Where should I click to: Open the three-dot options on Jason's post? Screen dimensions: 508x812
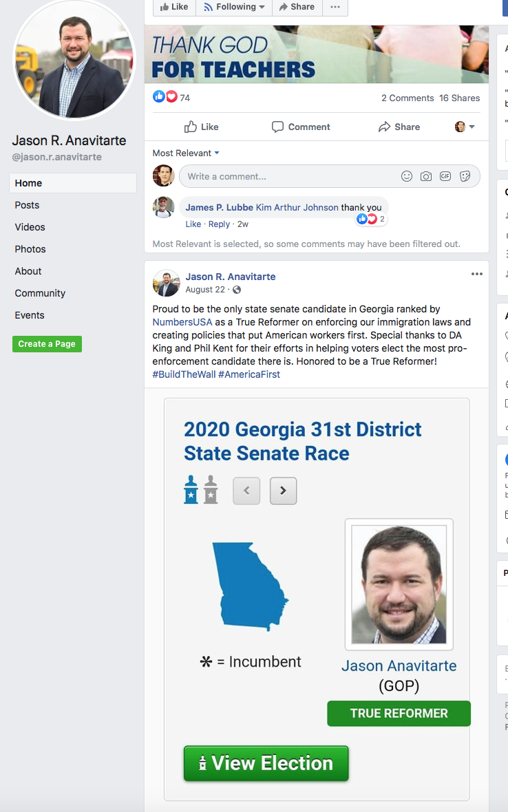[x=477, y=274]
